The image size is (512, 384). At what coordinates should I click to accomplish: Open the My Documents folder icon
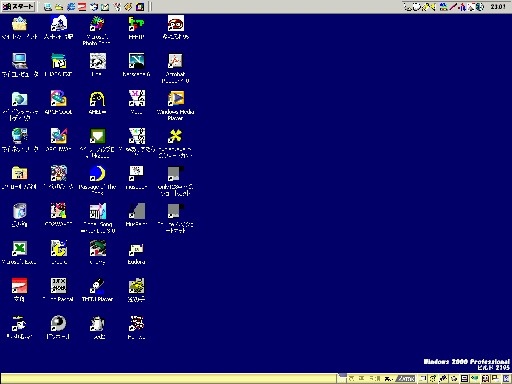click(19, 24)
